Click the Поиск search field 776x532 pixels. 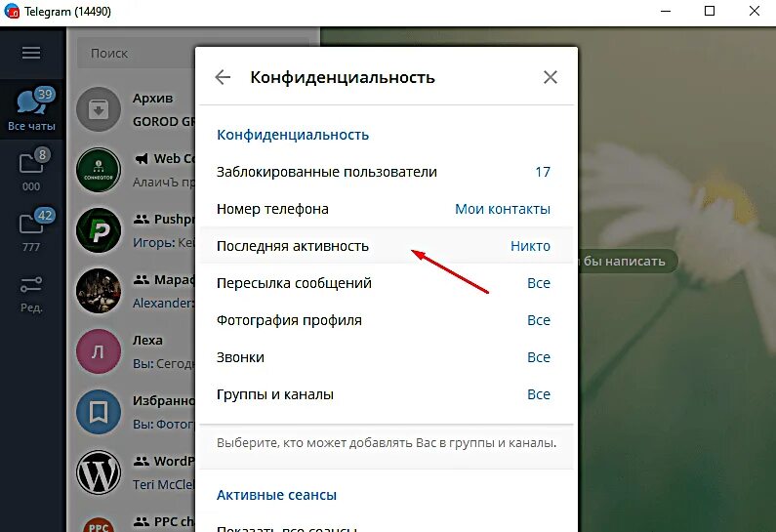coord(136,53)
